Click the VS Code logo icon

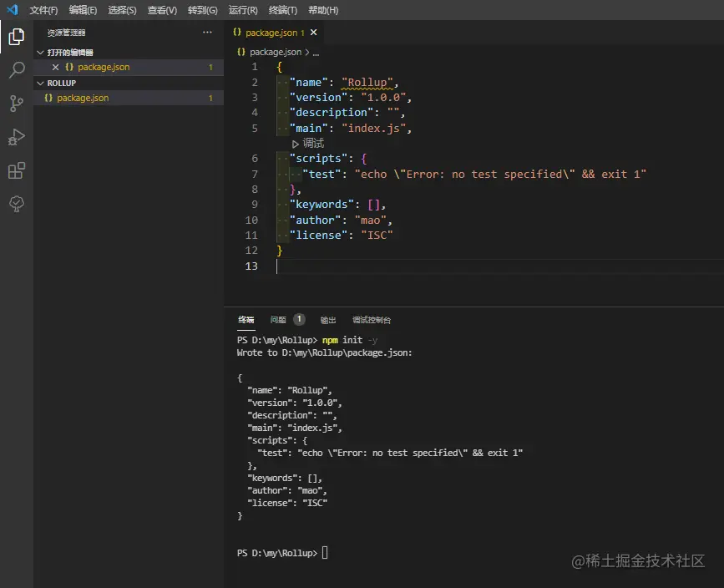pyautogui.click(x=12, y=10)
